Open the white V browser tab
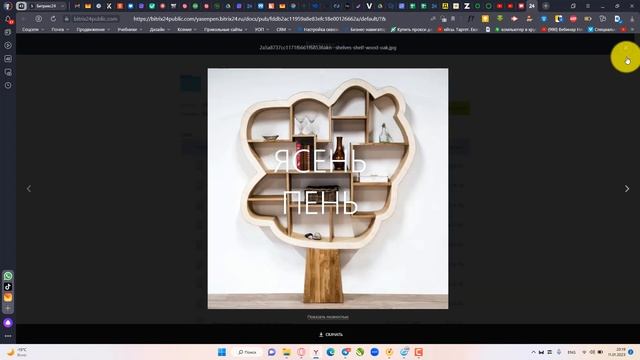Screen dimensions: 640x360 [369, 6]
